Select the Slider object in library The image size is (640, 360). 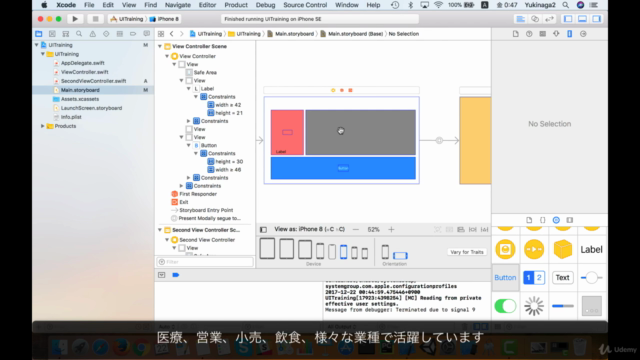pos(591,278)
